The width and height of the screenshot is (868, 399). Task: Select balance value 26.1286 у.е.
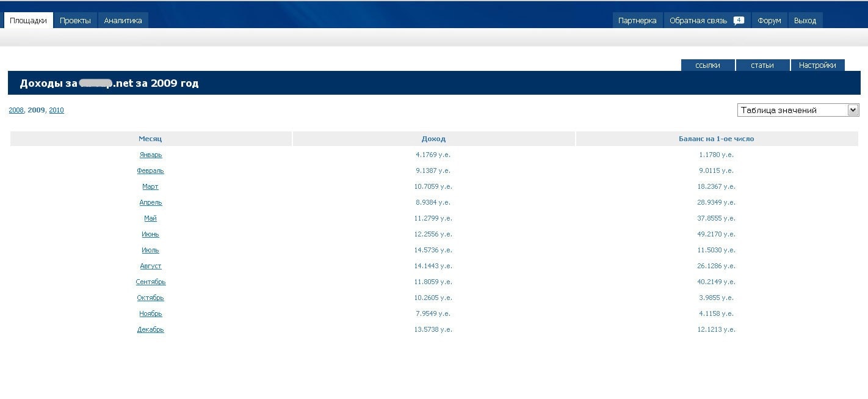(717, 266)
